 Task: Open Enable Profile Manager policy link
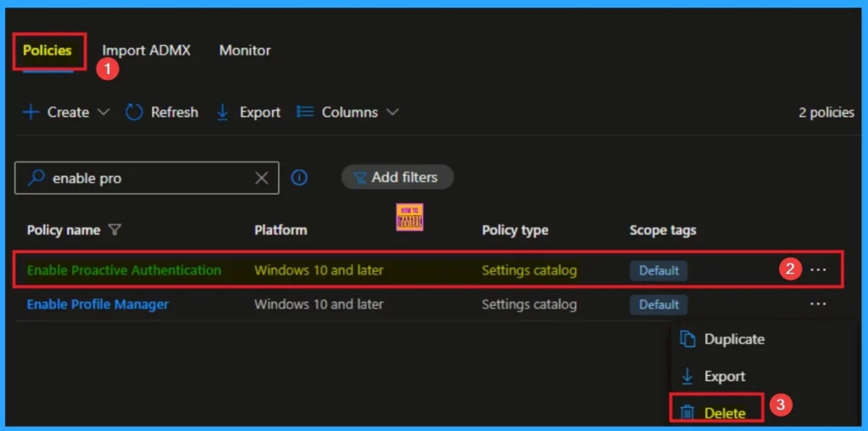[98, 304]
